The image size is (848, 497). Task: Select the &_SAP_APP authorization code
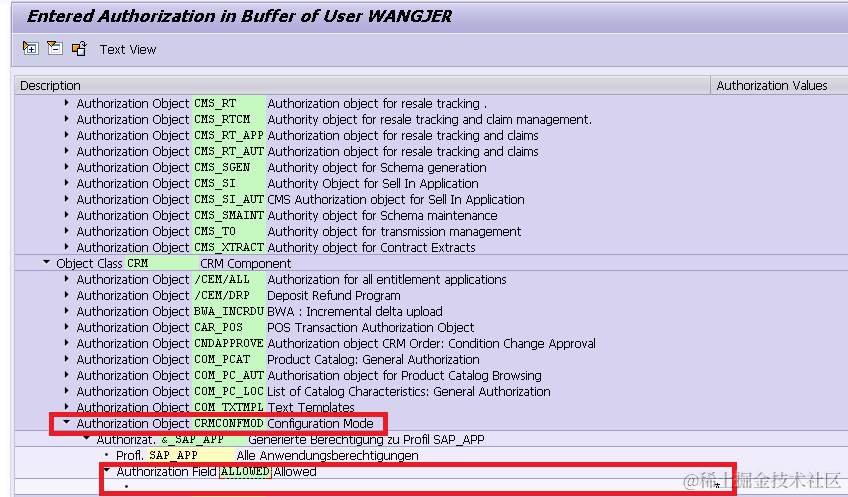coord(202,439)
